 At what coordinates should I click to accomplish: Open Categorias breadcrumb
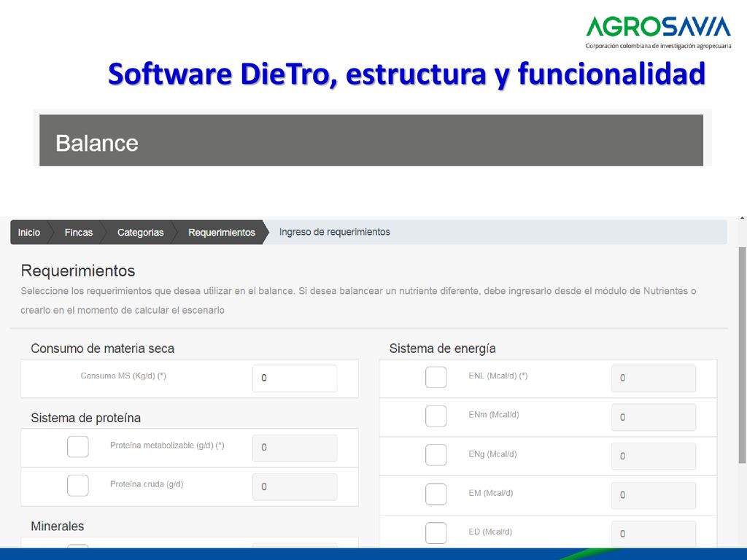(x=140, y=233)
